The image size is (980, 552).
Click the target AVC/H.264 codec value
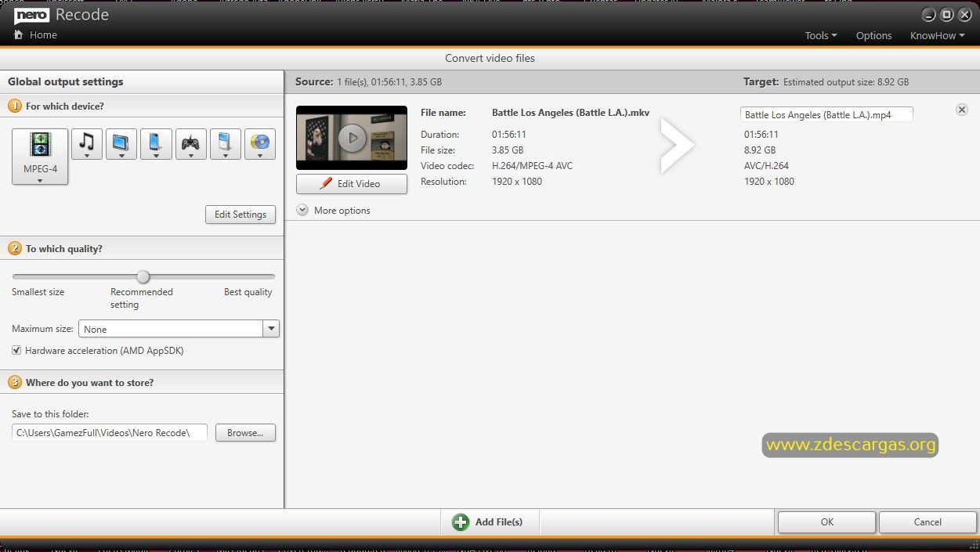(766, 166)
